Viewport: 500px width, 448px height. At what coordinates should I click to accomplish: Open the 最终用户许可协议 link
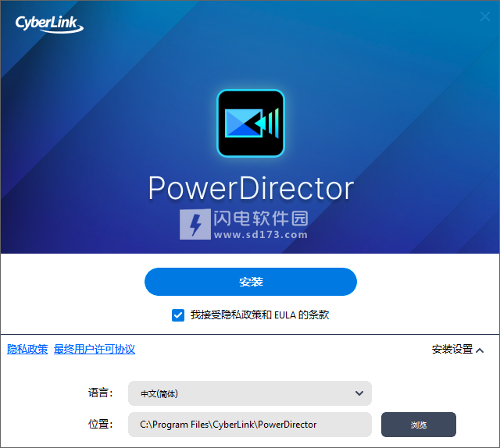(95, 349)
